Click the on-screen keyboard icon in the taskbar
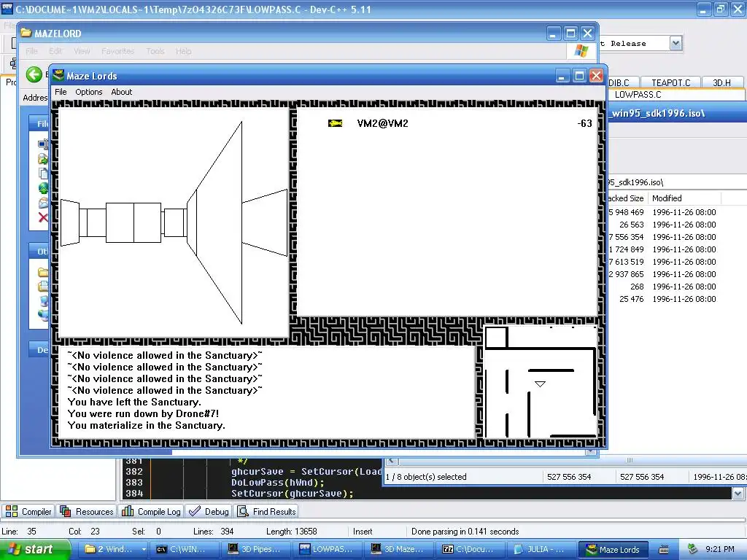 click(x=664, y=550)
